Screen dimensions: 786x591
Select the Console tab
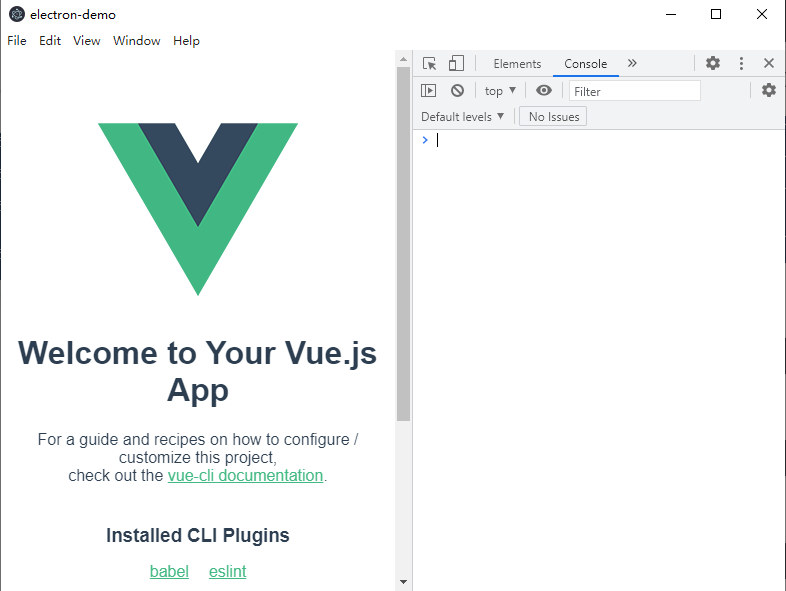585,64
